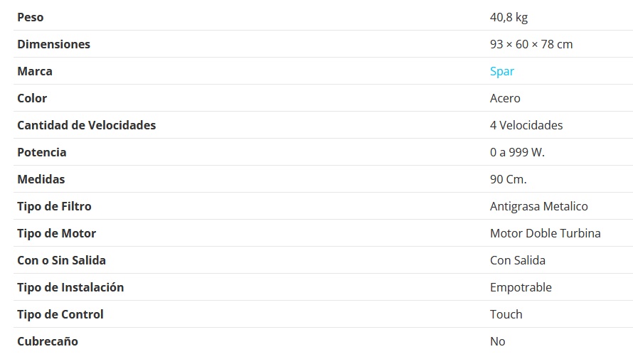The height and width of the screenshot is (364, 633).
Task: Select the Acero color value
Action: [505, 98]
